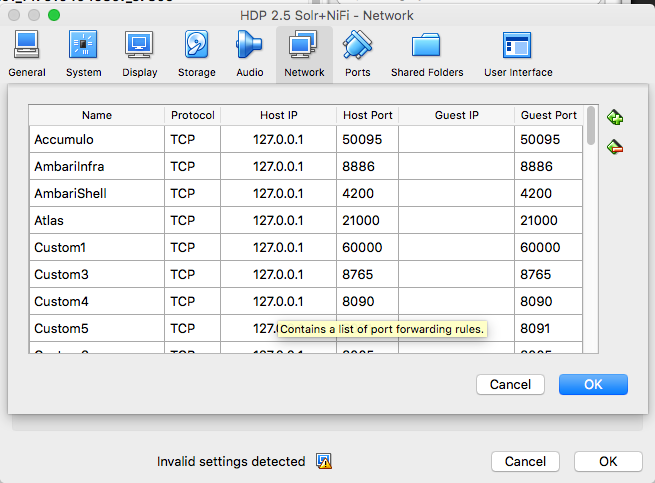Screen dimensions: 655x483
Task: Click host port 8886 cell
Action: point(368,166)
